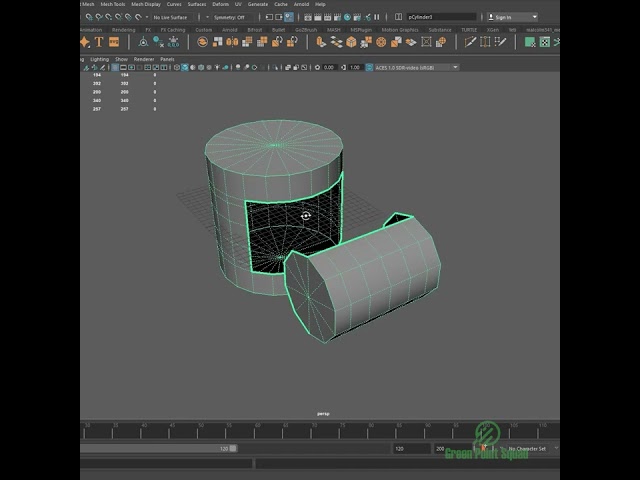
Task: Click the Mirror shelf icon
Action: (x=232, y=42)
